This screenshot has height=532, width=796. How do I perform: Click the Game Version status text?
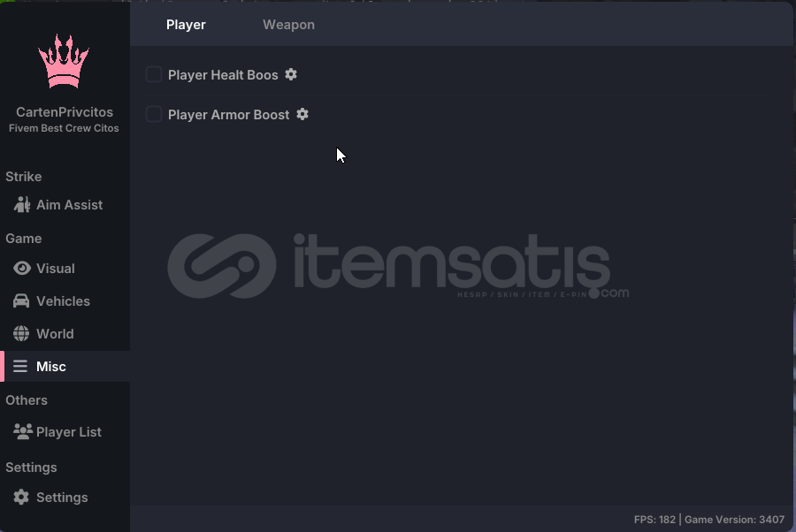tap(735, 520)
